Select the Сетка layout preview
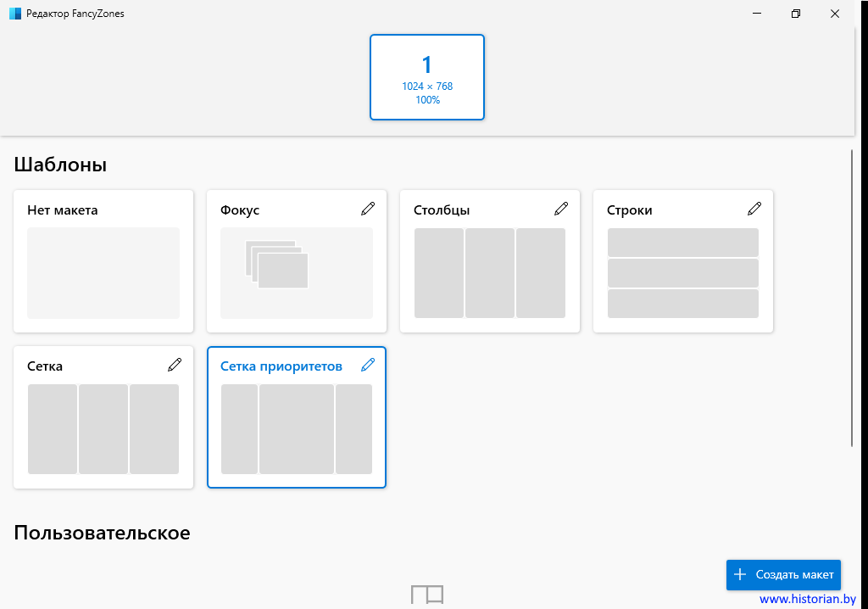The height and width of the screenshot is (609, 868). pos(103,428)
